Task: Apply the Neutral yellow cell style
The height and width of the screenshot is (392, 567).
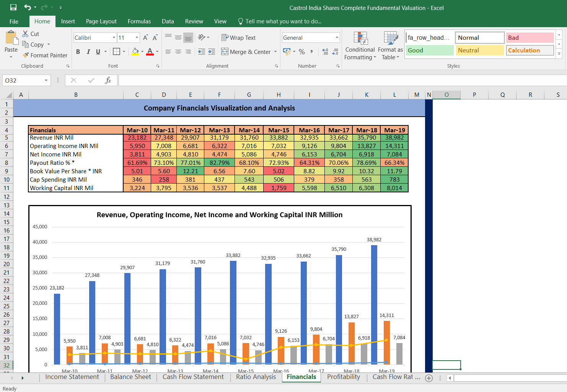Action: [480, 50]
